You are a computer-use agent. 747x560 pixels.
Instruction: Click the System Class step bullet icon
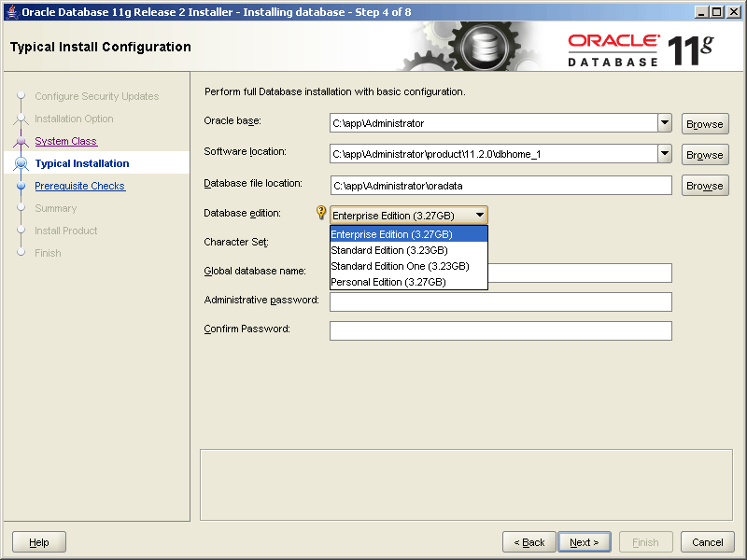pyautogui.click(x=21, y=141)
